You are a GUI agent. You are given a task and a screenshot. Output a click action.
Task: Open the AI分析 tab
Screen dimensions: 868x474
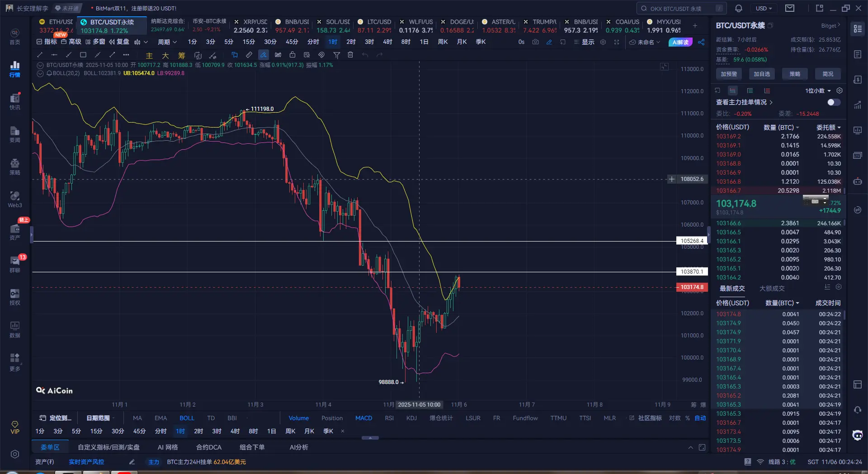(299, 447)
